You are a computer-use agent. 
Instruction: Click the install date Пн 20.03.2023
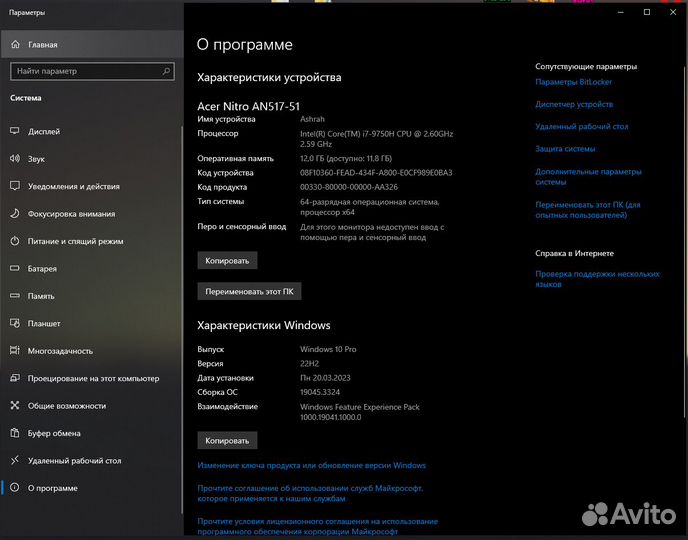pyautogui.click(x=325, y=378)
